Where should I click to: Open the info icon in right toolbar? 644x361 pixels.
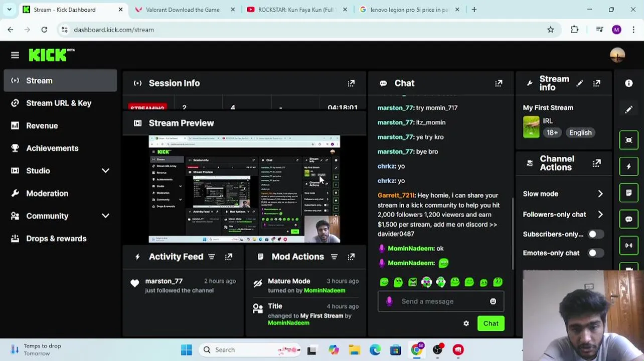pyautogui.click(x=629, y=83)
